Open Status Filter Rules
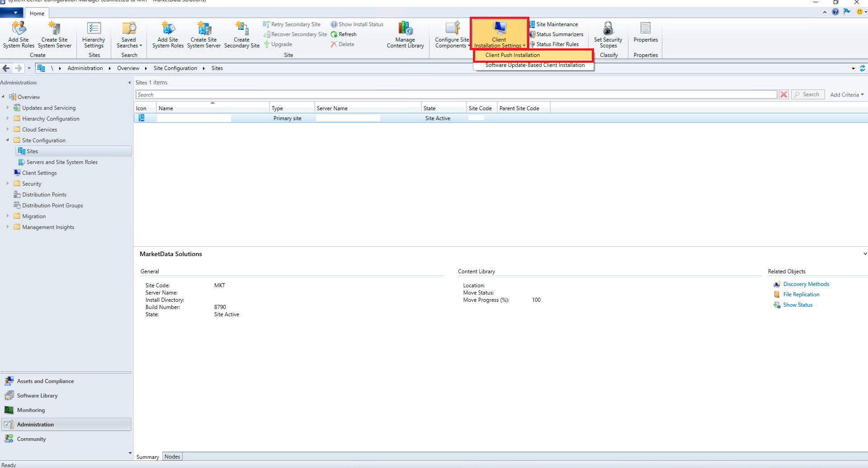Image resolution: width=868 pixels, height=468 pixels. (x=554, y=44)
